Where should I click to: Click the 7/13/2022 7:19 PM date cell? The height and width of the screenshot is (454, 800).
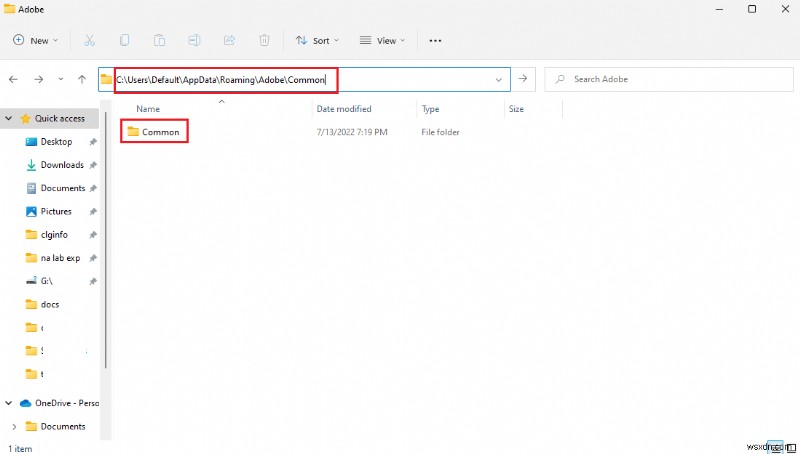click(352, 132)
